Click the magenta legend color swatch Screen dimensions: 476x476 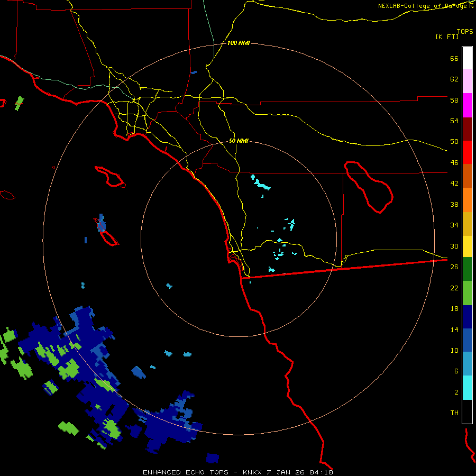[467, 105]
